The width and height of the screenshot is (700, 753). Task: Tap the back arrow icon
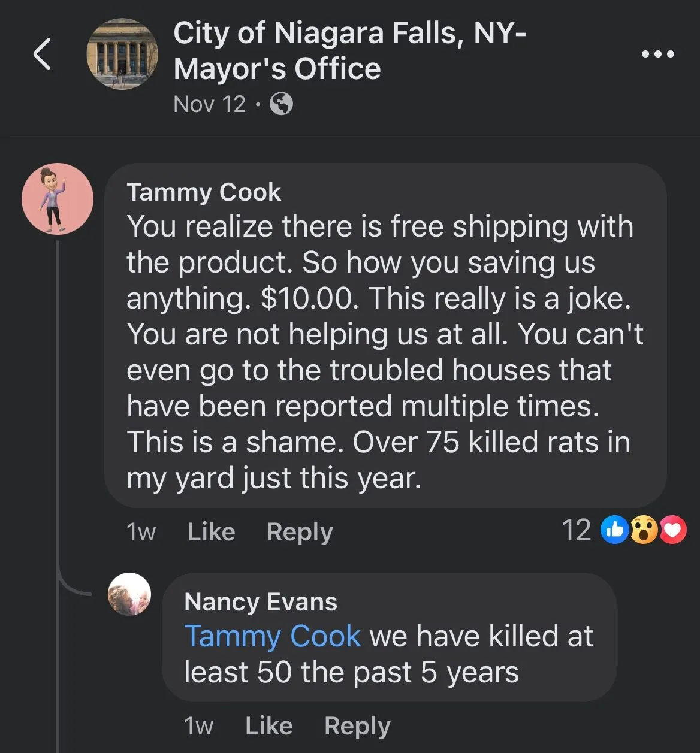pos(42,54)
